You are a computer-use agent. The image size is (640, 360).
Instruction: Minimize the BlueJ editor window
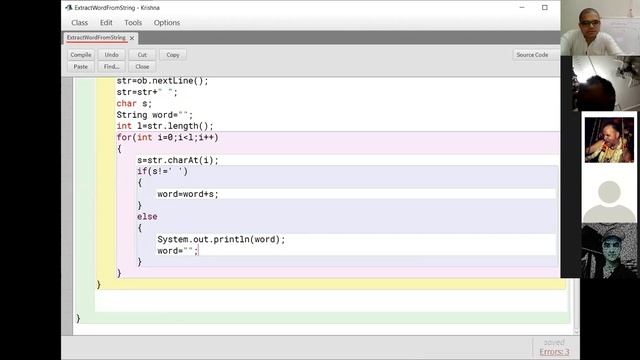(x=522, y=8)
